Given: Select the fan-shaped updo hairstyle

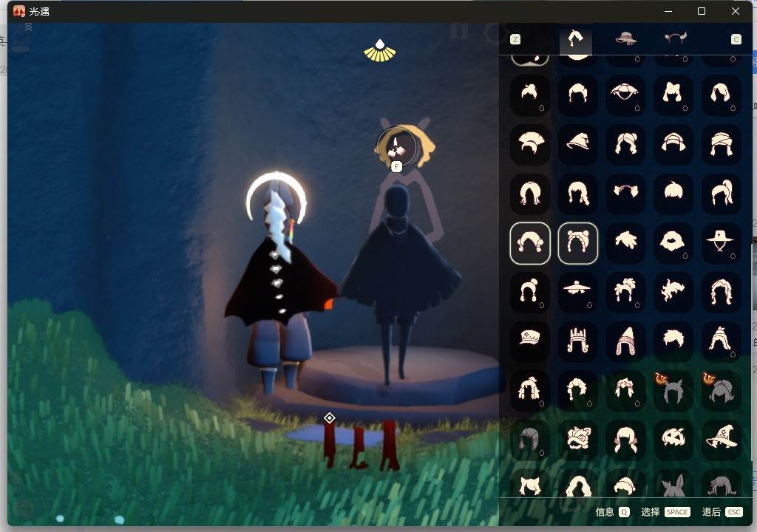Looking at the screenshot, I should coord(530,144).
